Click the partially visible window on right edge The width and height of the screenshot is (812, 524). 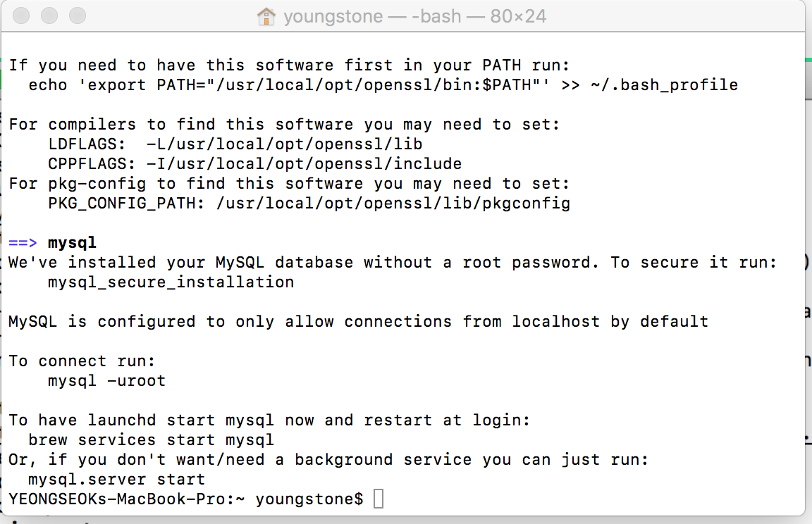click(808, 282)
